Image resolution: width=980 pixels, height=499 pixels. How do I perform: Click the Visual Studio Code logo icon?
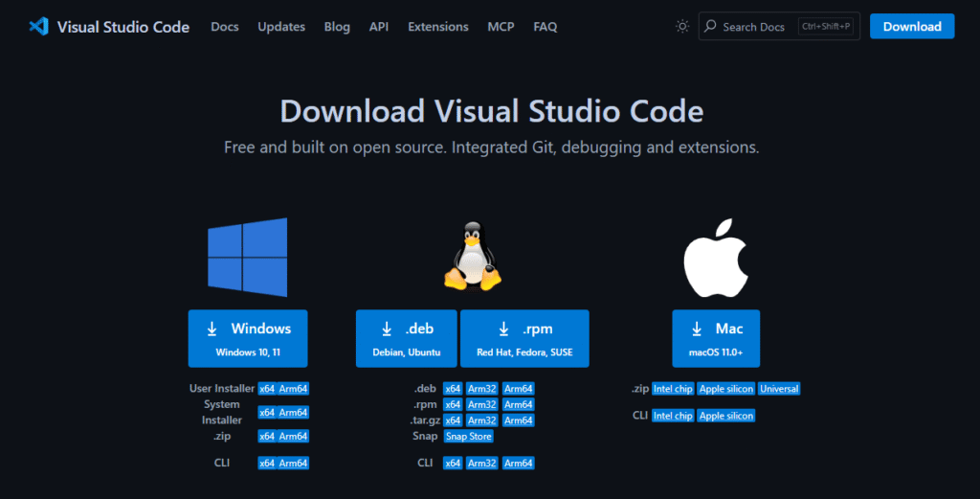tap(38, 27)
